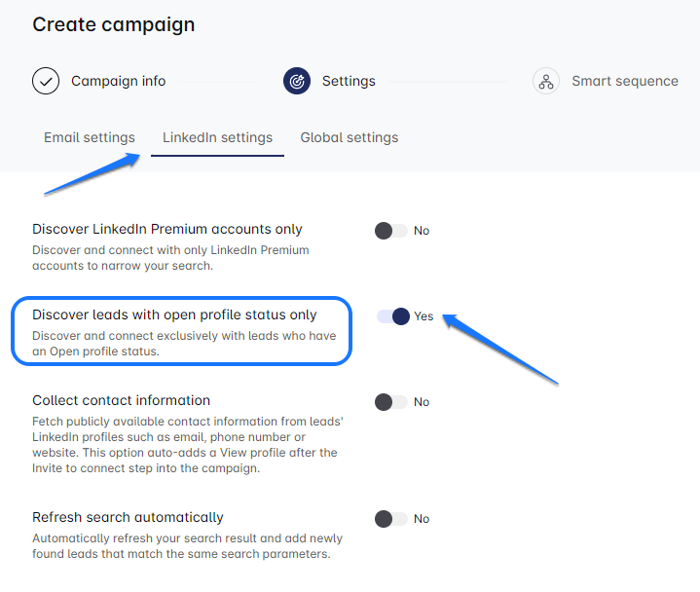Click the Yes label beside open profile
Image resolution: width=700 pixels, height=592 pixels.
[x=424, y=316]
